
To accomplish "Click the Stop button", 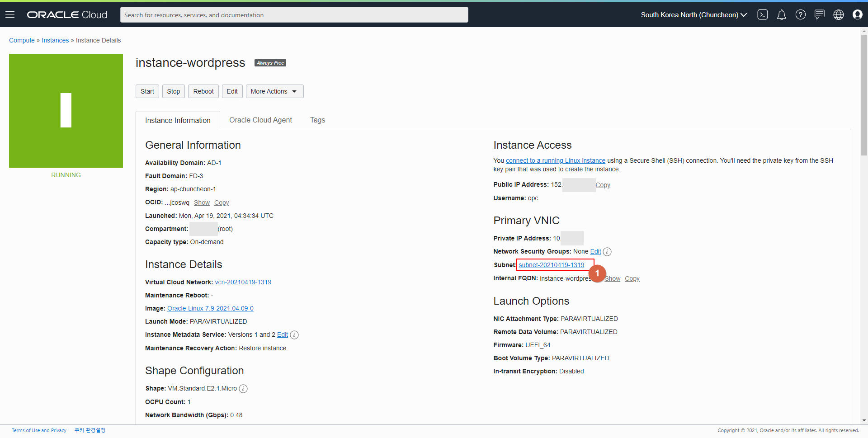I will click(174, 91).
